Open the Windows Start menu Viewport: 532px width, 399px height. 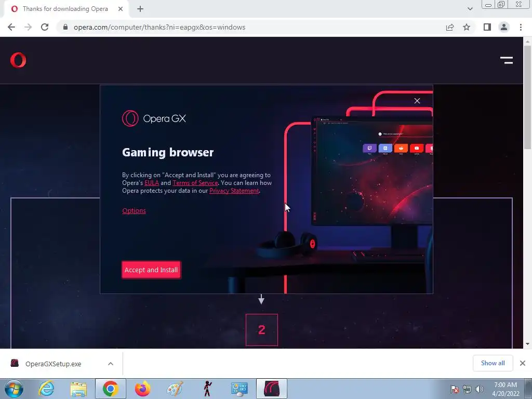click(x=14, y=389)
